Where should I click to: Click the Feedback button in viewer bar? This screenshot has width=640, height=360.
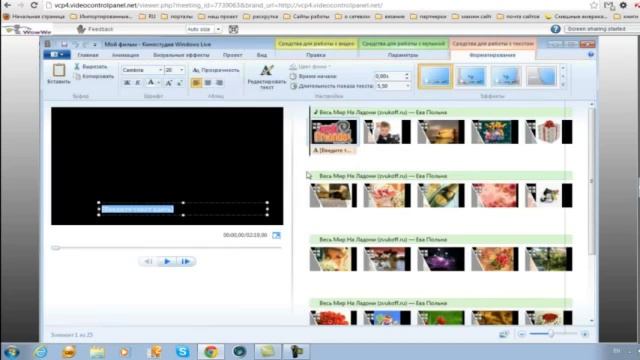[96, 29]
